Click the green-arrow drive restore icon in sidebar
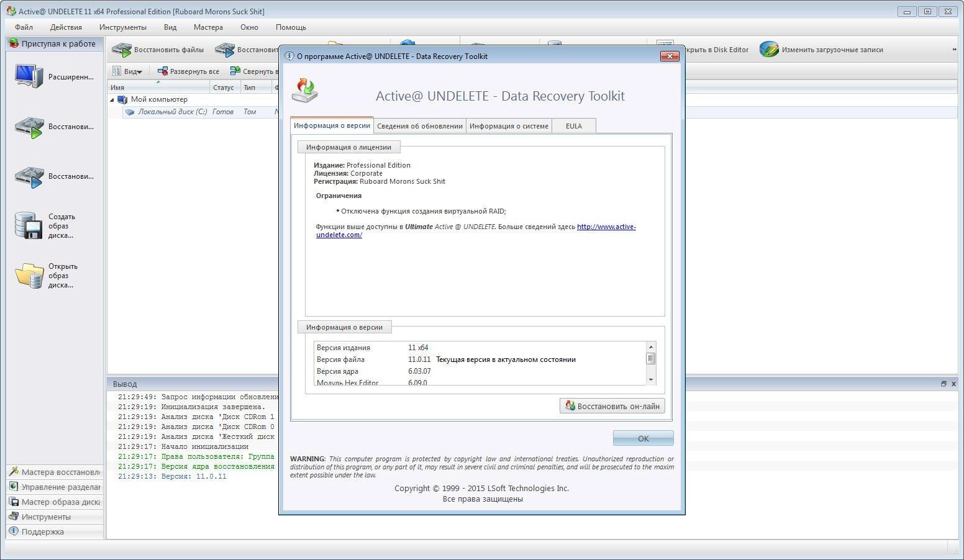964x560 pixels. [x=29, y=127]
